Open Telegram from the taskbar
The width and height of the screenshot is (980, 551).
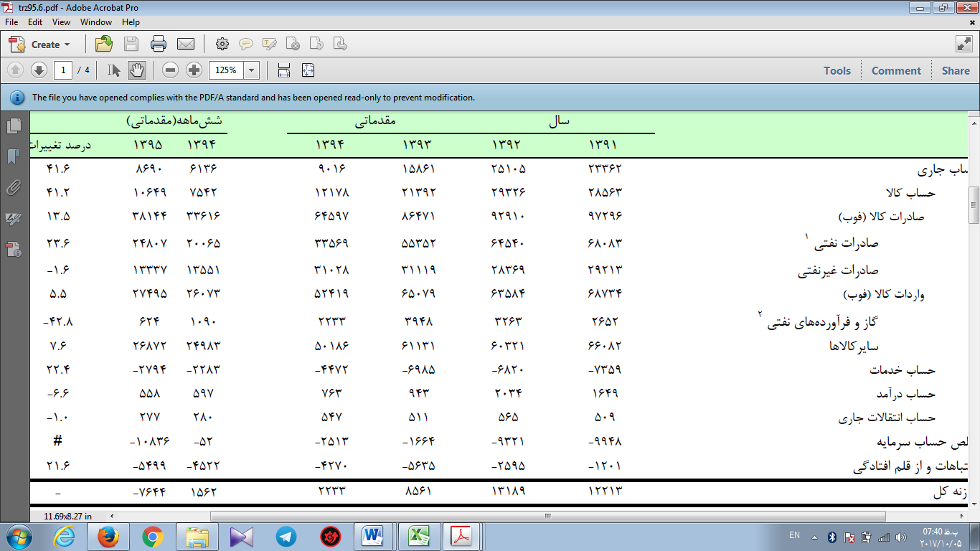click(x=286, y=536)
